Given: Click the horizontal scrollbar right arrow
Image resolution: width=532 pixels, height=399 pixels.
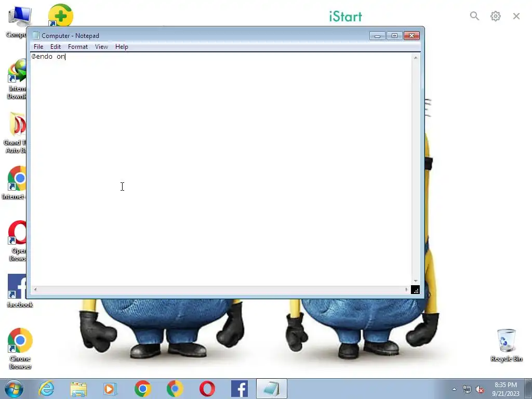Looking at the screenshot, I should pyautogui.click(x=406, y=289).
